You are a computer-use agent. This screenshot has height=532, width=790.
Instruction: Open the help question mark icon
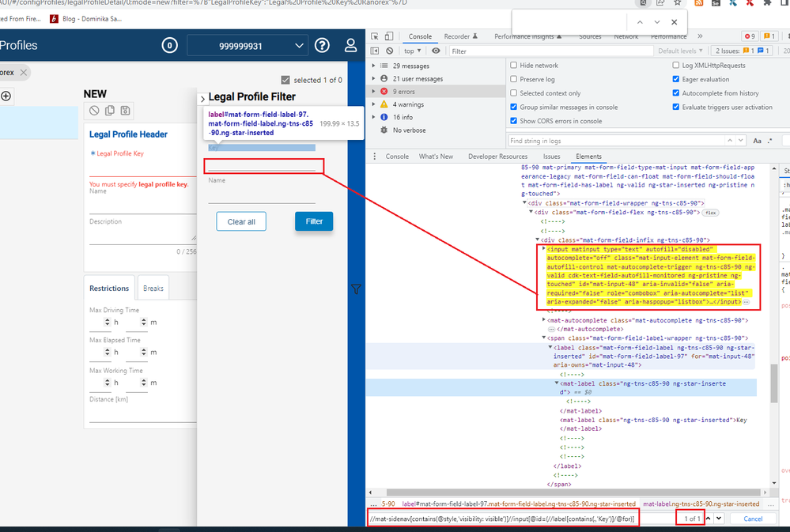click(x=322, y=46)
